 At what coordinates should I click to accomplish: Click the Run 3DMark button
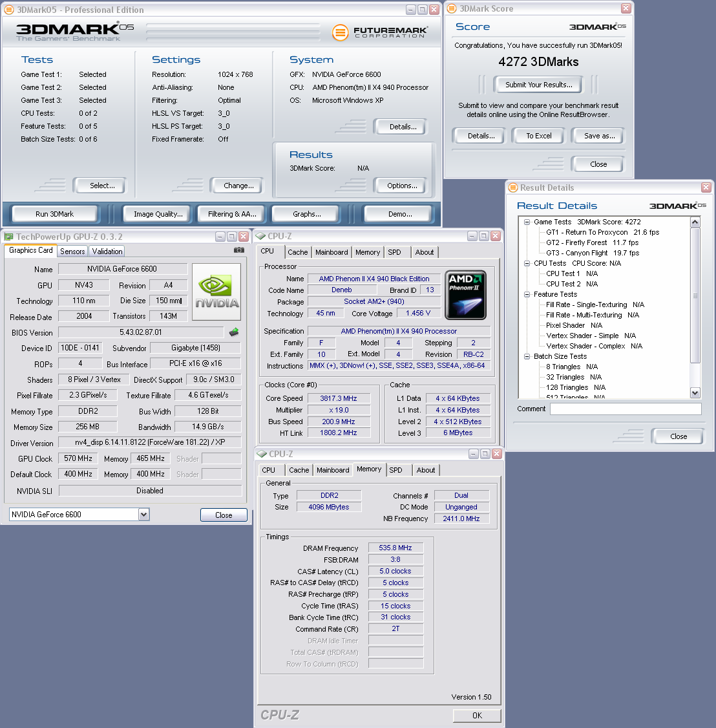pos(55,214)
